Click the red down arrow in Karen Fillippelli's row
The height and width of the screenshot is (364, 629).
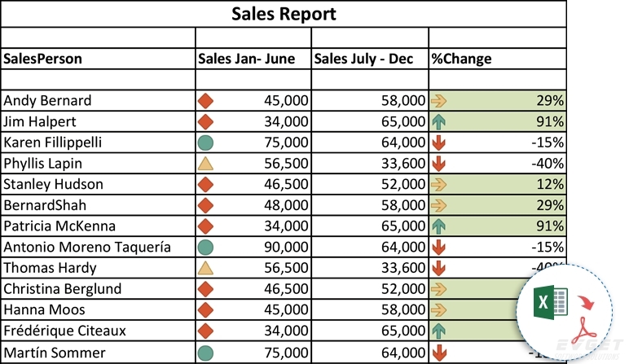440,143
